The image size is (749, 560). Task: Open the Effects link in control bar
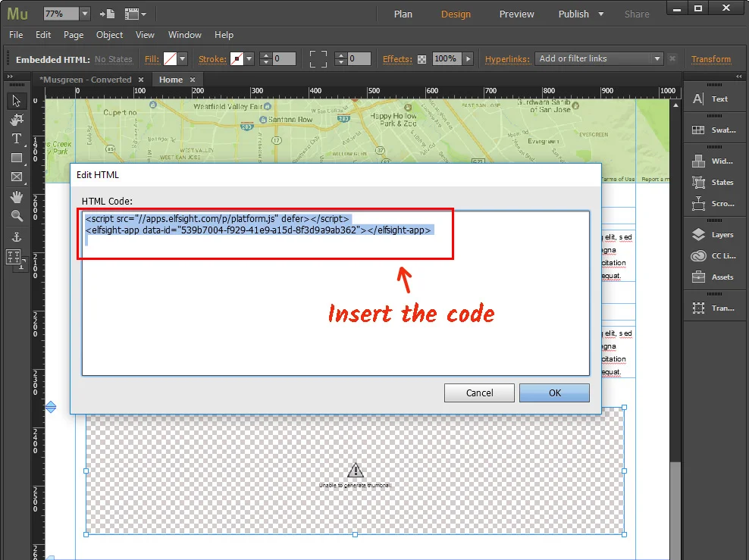click(397, 59)
